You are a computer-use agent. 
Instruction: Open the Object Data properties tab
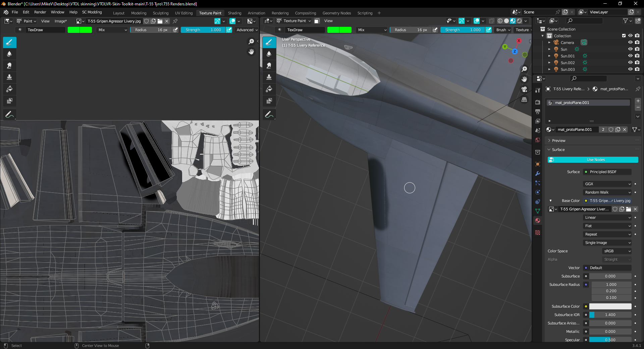(x=538, y=211)
